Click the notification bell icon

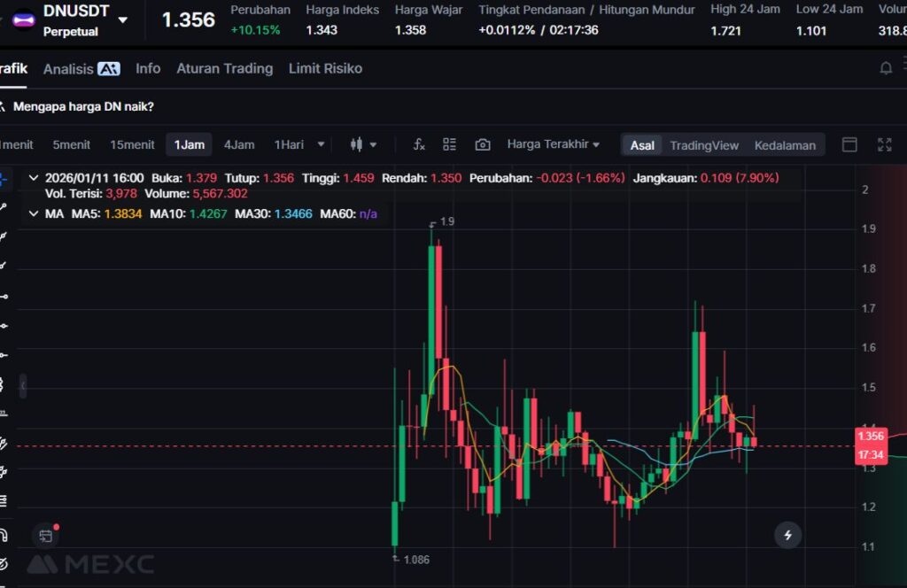click(885, 68)
